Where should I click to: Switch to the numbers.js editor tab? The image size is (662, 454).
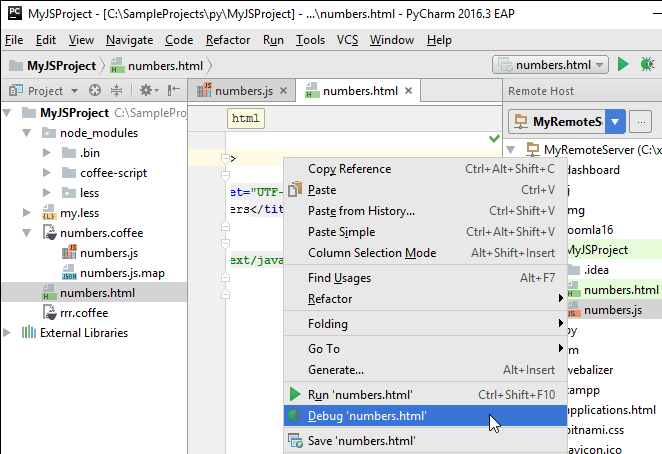pyautogui.click(x=242, y=91)
